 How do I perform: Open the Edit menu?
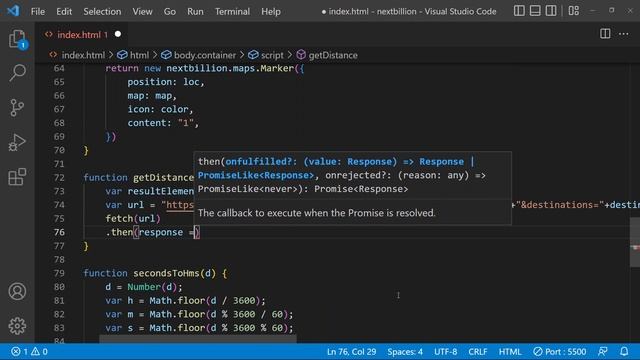pyautogui.click(x=64, y=11)
